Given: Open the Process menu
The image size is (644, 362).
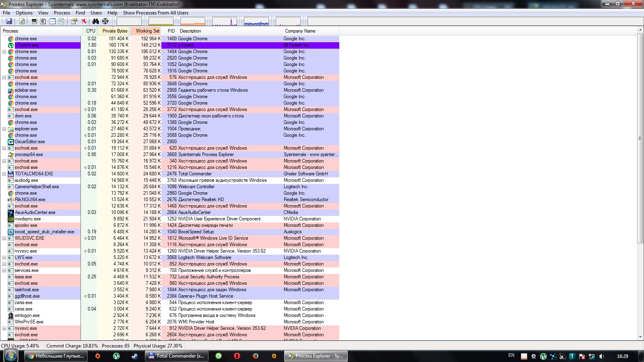Looking at the screenshot, I should [x=62, y=13].
